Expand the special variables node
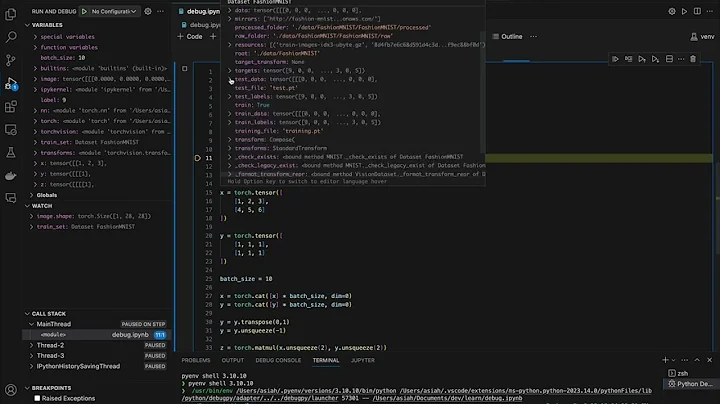The image size is (720, 404). pyautogui.click(x=35, y=37)
